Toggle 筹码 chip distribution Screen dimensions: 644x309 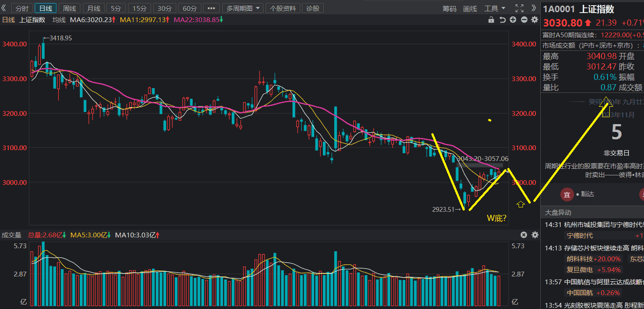coord(449,8)
